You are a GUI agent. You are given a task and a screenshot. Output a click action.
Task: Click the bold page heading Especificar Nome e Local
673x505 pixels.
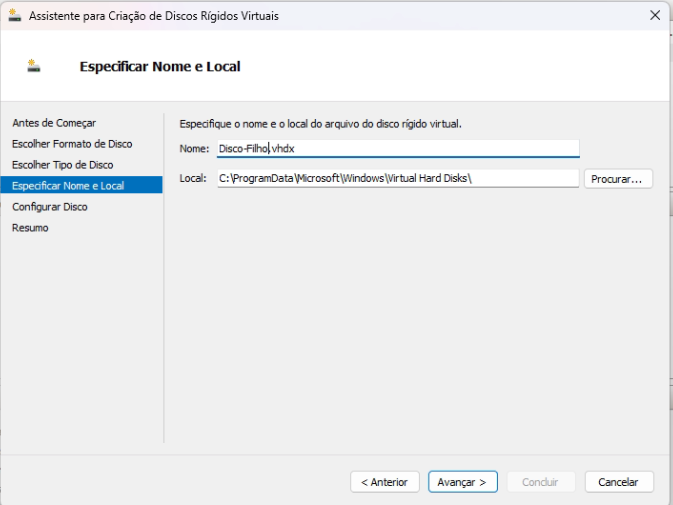click(x=160, y=67)
